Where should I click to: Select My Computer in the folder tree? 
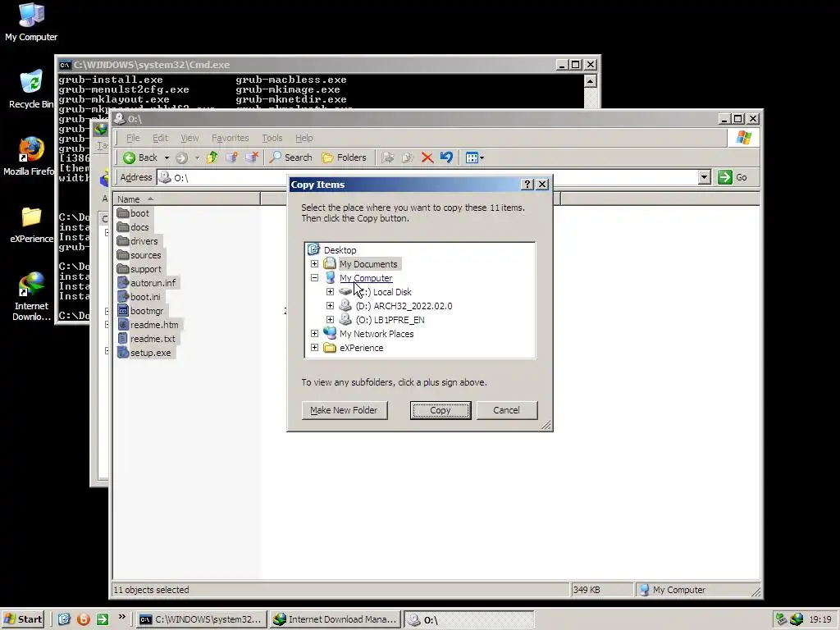tap(366, 278)
